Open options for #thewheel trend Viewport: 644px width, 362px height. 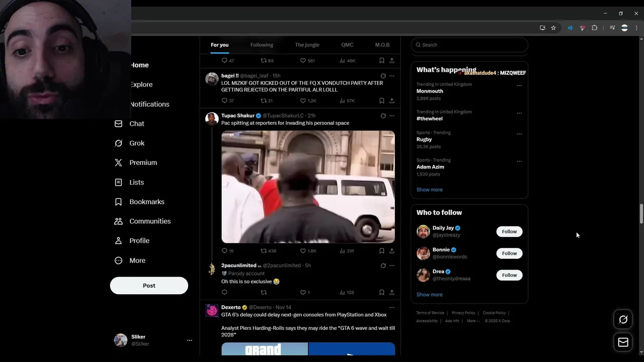tap(519, 113)
